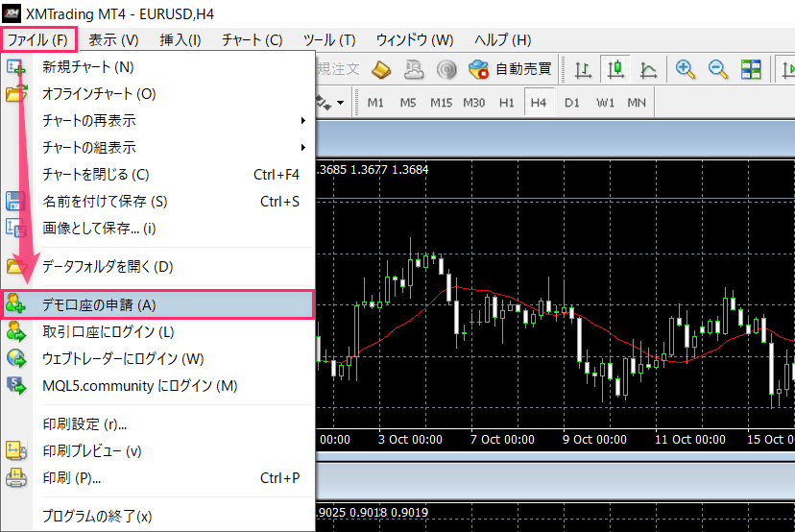Switch to bar chart display icon
Viewport: 795px width, 532px height.
pos(583,69)
